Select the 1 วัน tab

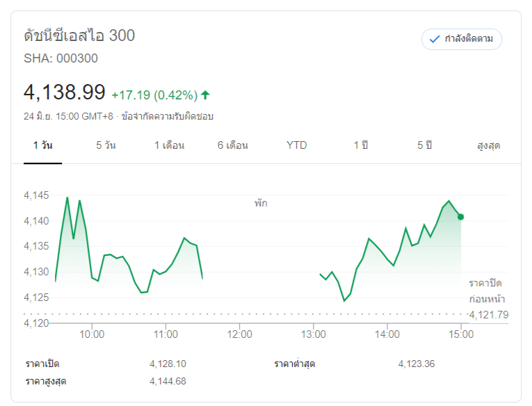pyautogui.click(x=42, y=145)
